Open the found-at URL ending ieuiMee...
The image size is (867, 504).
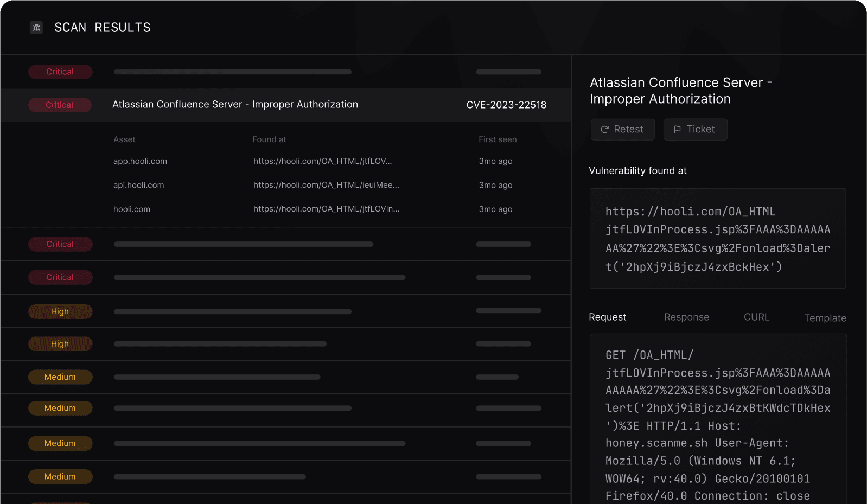click(326, 185)
